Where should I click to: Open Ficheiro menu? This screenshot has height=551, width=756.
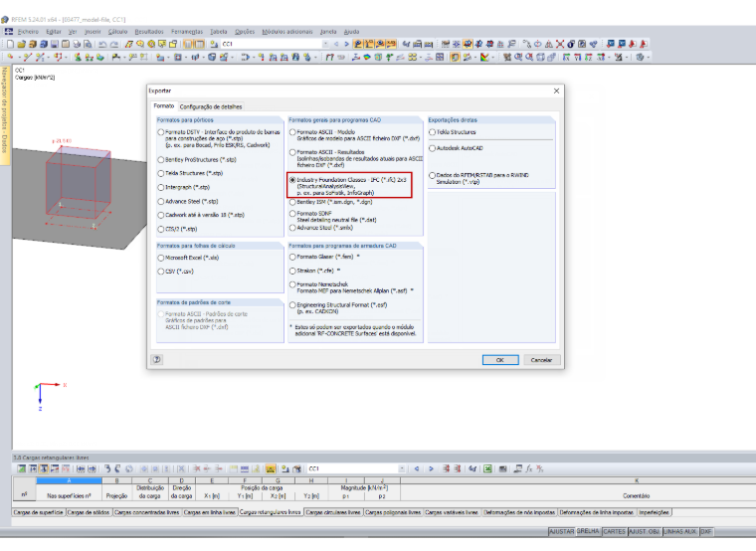pos(28,32)
